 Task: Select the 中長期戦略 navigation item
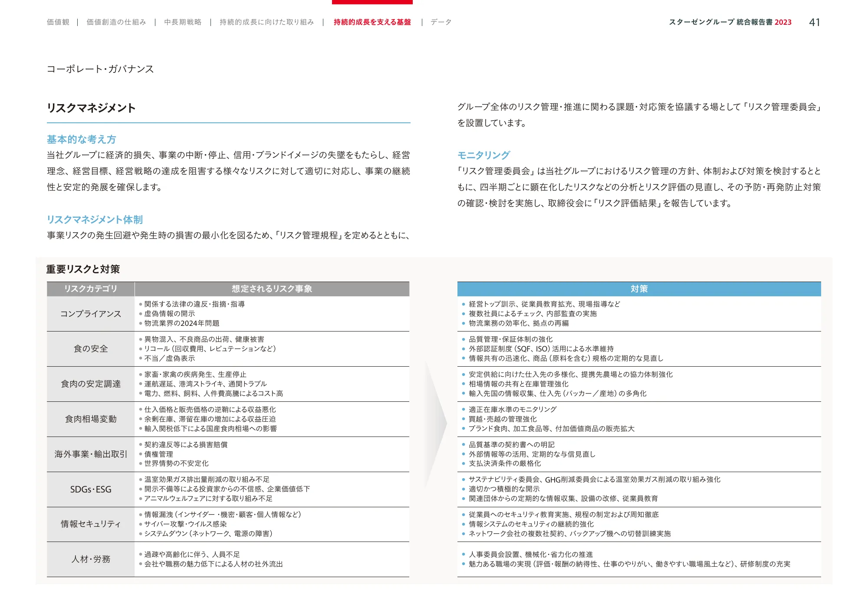(183, 22)
